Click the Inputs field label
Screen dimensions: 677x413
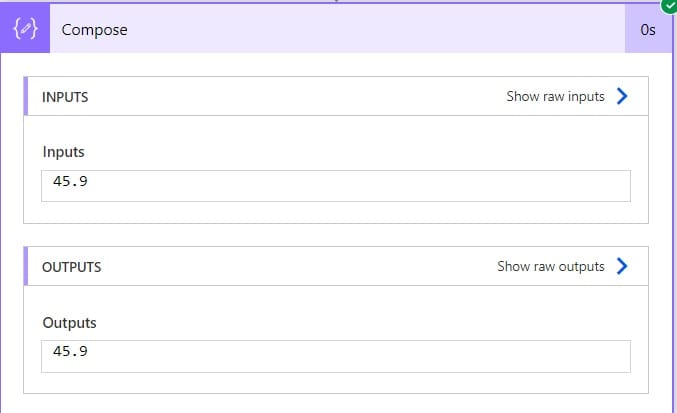click(63, 152)
